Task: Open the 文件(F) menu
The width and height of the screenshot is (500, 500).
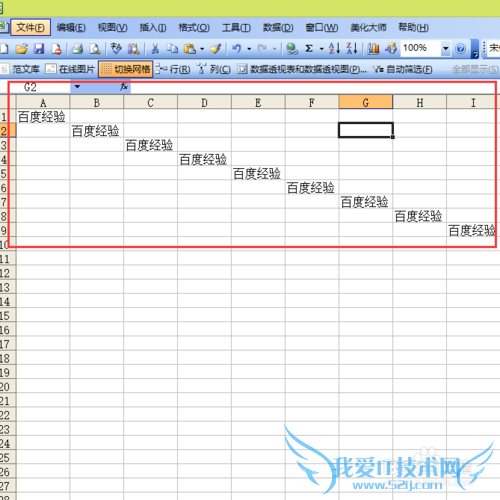Action: [x=30, y=27]
